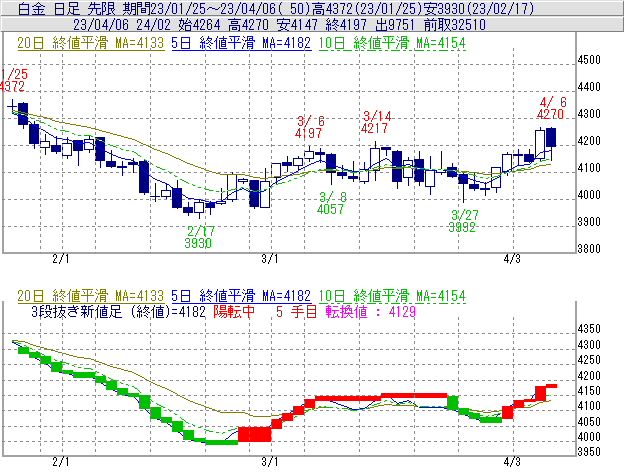Click the topmost red block in the lower chart

(551, 386)
